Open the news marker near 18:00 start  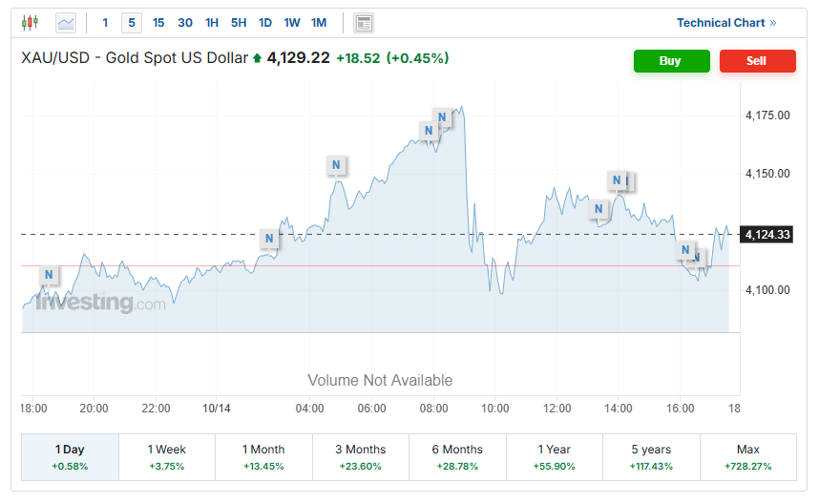point(49,275)
